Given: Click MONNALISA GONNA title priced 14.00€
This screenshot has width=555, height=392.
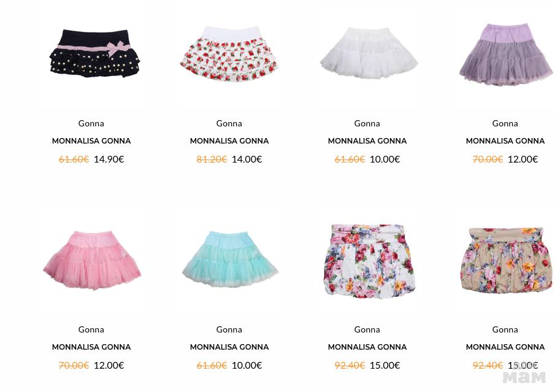Looking at the screenshot, I should point(229,141).
